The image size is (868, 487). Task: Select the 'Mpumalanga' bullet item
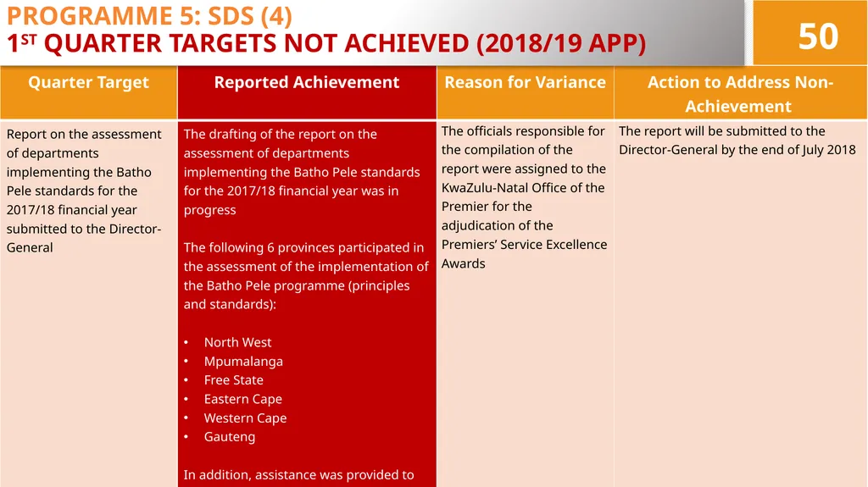[x=243, y=362]
